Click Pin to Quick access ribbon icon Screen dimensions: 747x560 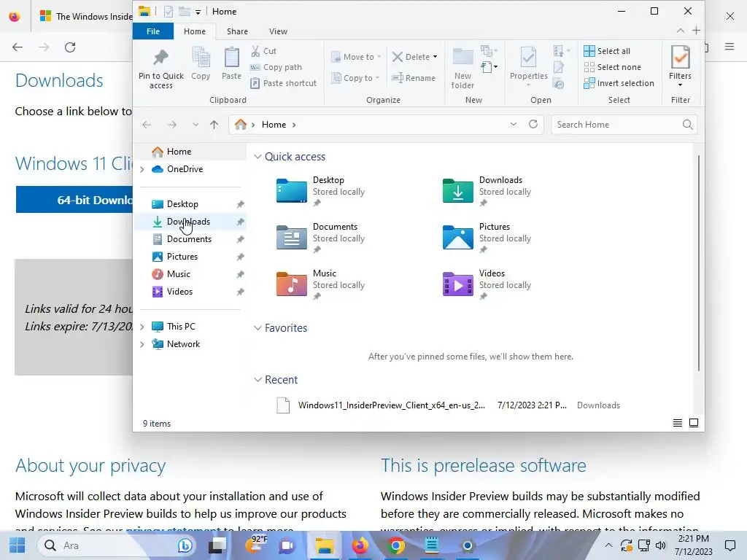coord(161,68)
